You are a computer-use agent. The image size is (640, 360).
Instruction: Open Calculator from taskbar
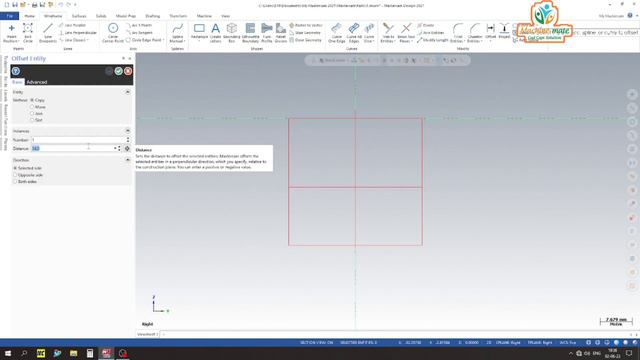90,353
